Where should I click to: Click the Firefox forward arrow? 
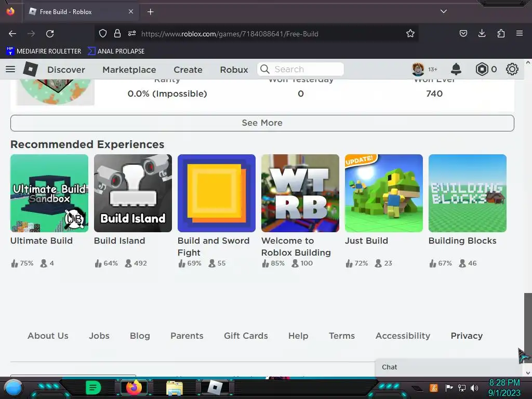(x=31, y=34)
